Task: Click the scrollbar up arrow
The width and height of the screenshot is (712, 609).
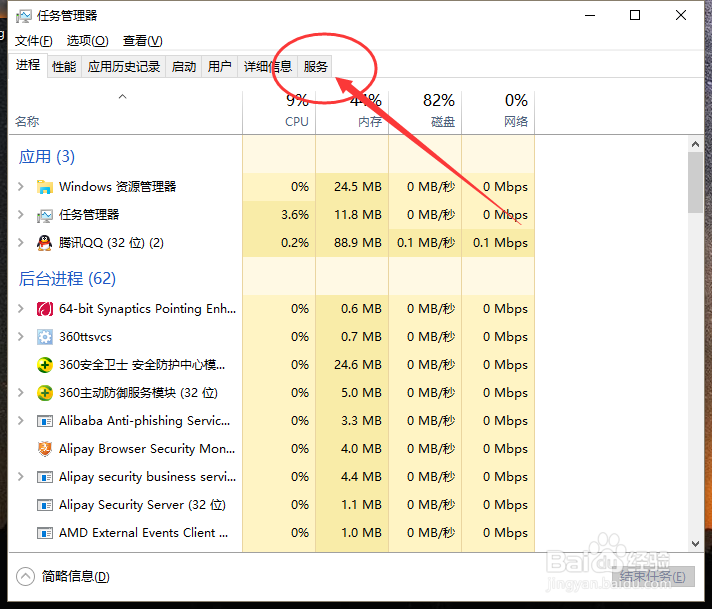Action: point(695,144)
